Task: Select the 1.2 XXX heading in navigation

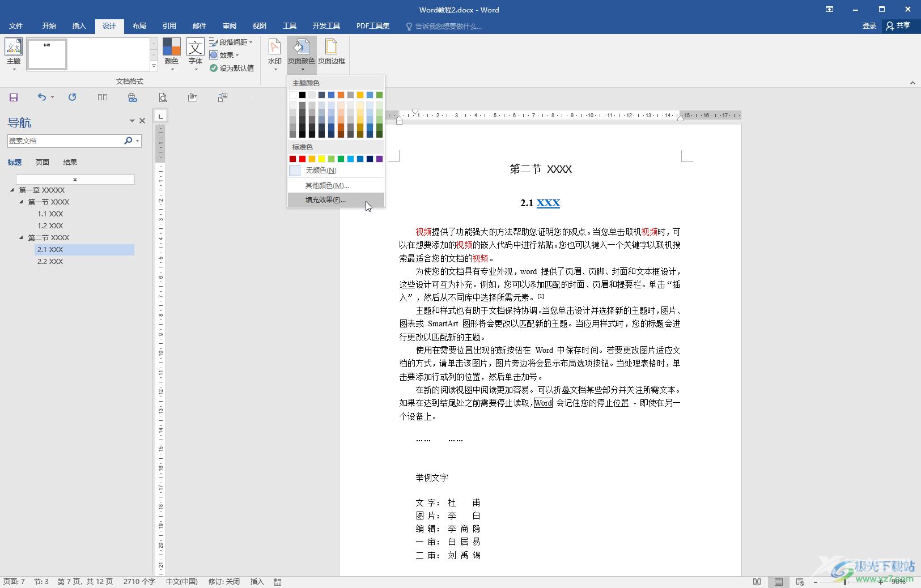Action: [x=50, y=225]
